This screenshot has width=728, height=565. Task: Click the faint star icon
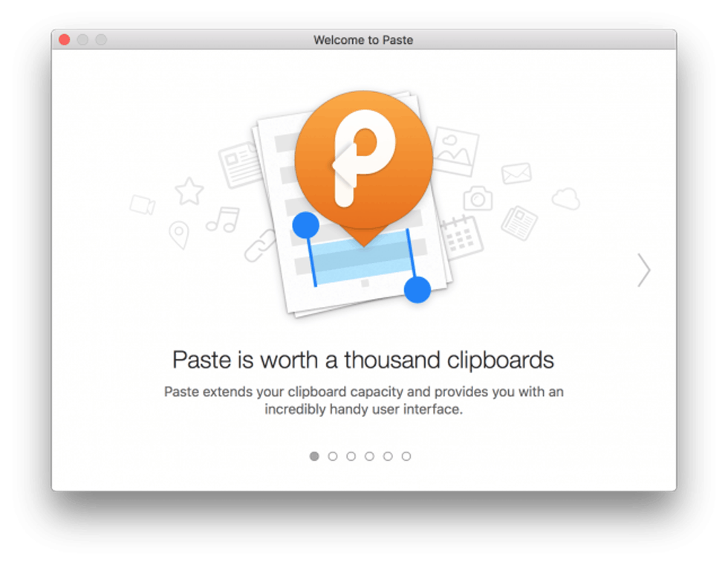(x=189, y=191)
